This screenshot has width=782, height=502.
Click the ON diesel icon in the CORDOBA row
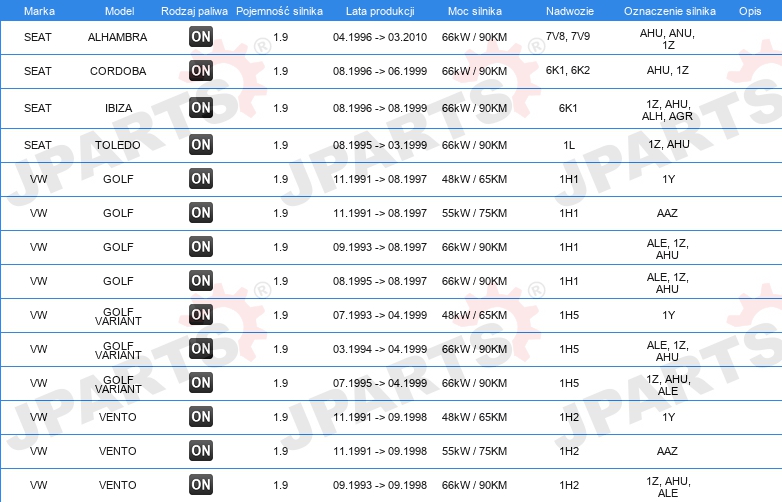[201, 70]
